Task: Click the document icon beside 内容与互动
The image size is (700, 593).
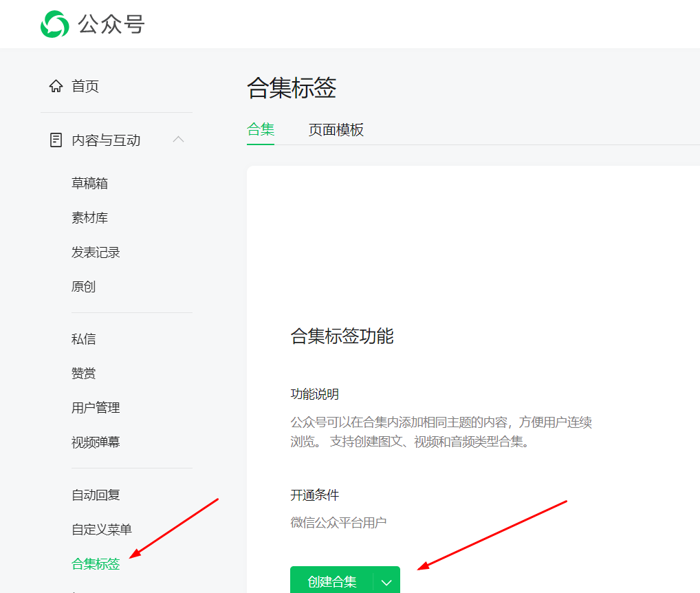Action: 56,140
